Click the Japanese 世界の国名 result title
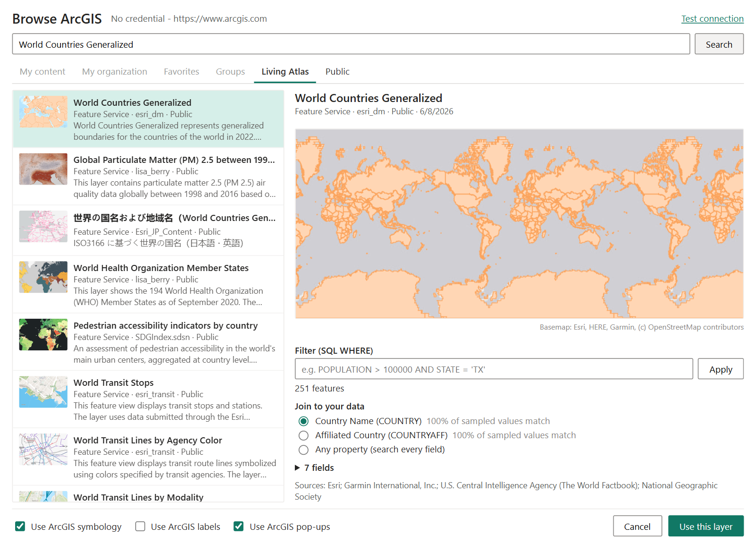 coord(174,218)
